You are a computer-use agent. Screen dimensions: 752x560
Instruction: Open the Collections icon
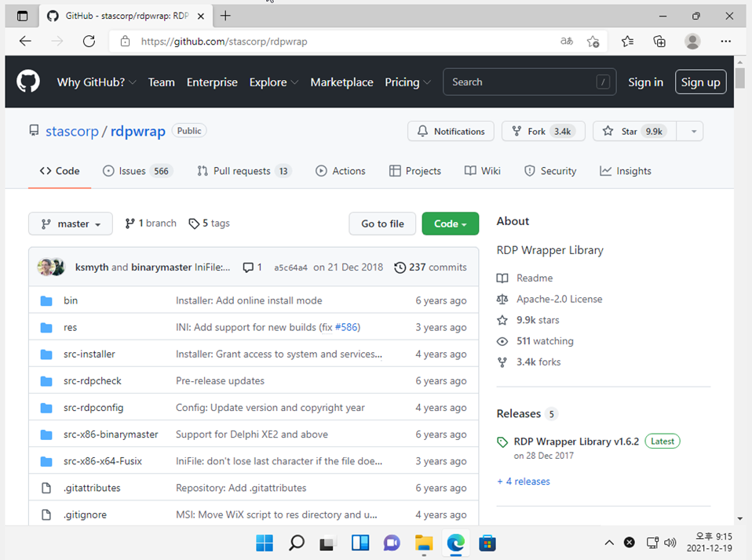[x=659, y=42]
